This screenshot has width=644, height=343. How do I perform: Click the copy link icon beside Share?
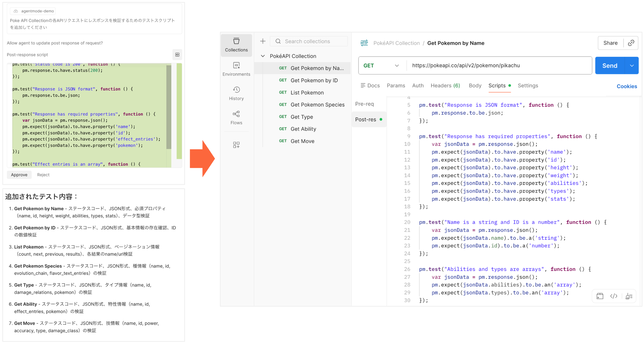(x=631, y=43)
